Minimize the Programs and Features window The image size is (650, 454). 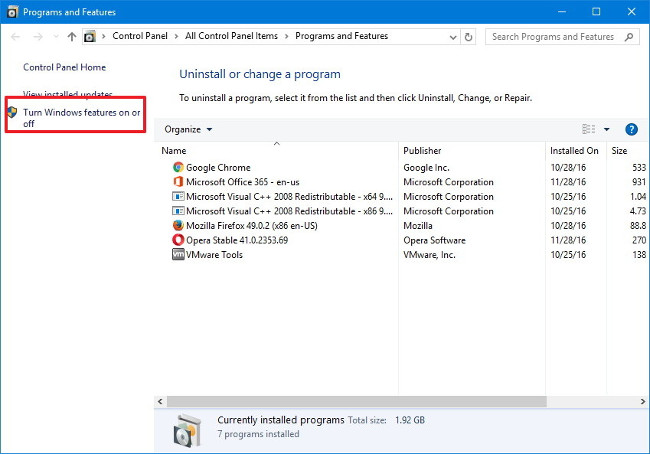pyautogui.click(x=562, y=12)
